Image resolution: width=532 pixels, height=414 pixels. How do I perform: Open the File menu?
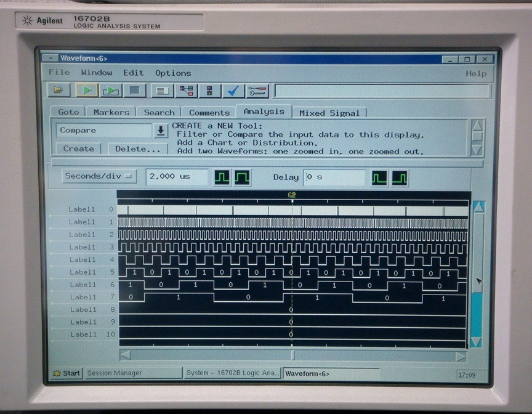tap(59, 72)
